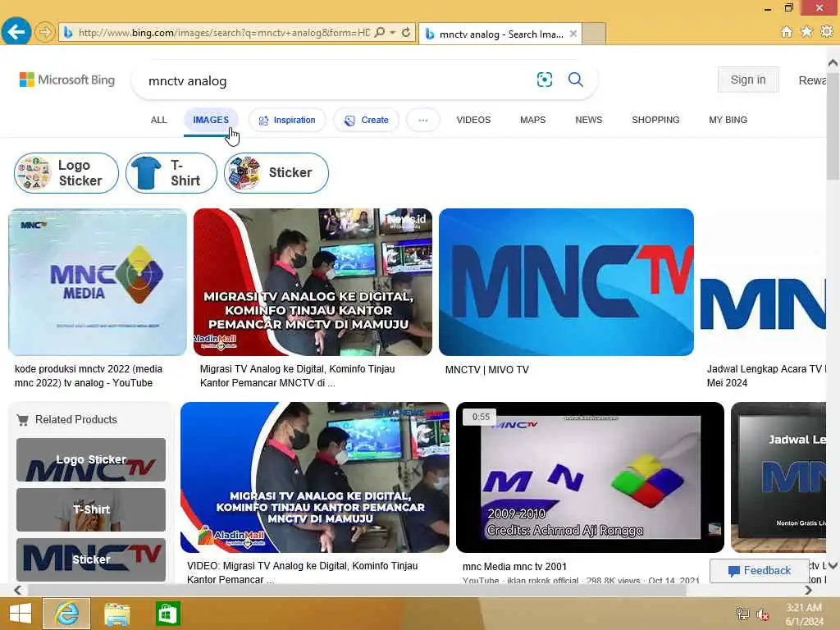Switch to the VIDEOS tab
This screenshot has height=630, width=840.
point(473,120)
